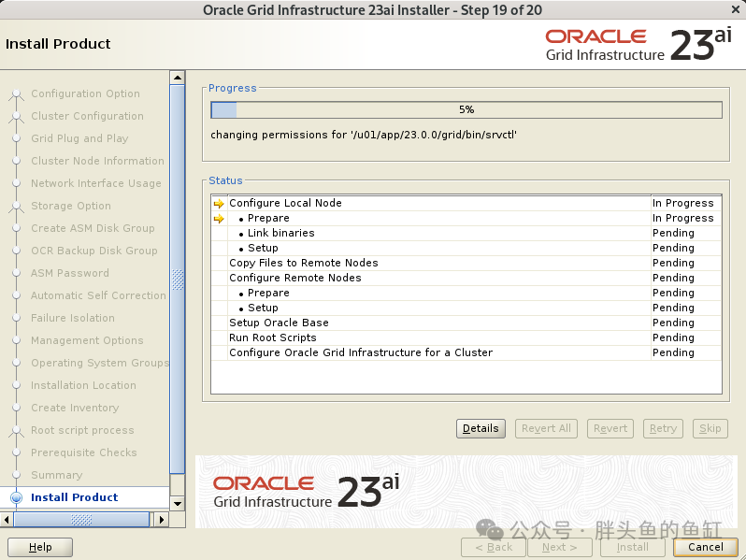Click the Setup Oracle Base row
746x560 pixels.
[x=466, y=323]
